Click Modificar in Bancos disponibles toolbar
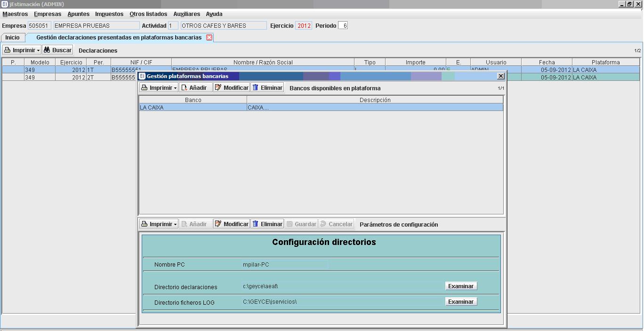Screen dimensions: 644x331 pyautogui.click(x=231, y=88)
